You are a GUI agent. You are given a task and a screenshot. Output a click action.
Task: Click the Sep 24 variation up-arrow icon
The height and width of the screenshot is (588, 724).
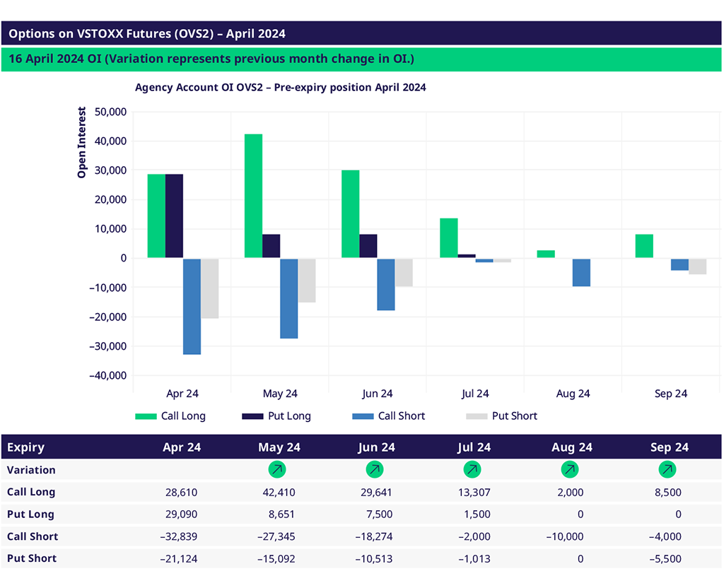(667, 469)
